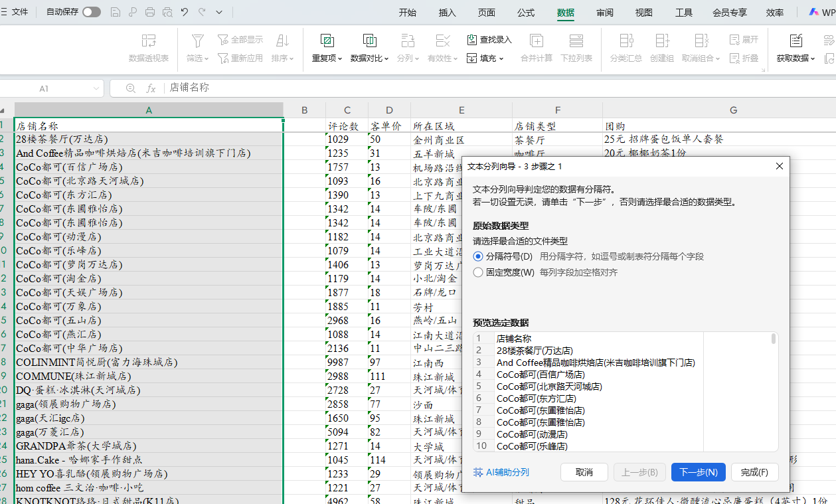Image resolution: width=836 pixels, height=504 pixels.
Task: Click cell 25元 招牌蛋包饭单人套餐
Action: point(719,139)
